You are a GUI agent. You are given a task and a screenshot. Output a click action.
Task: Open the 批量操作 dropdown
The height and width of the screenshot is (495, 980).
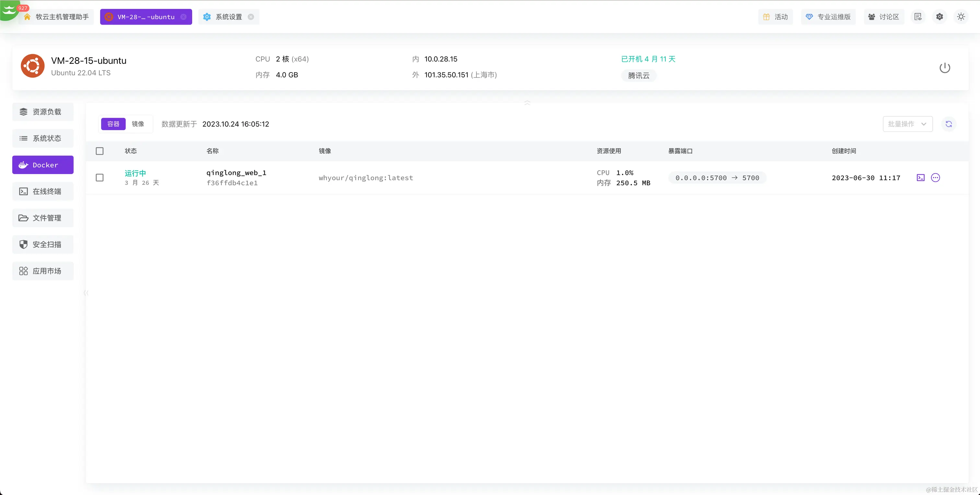[907, 124]
